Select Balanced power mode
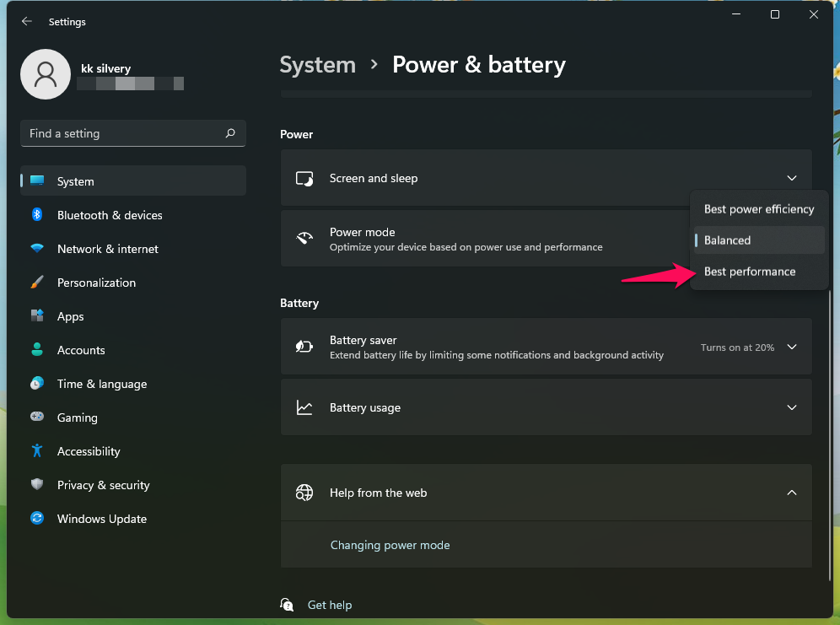 coord(728,240)
